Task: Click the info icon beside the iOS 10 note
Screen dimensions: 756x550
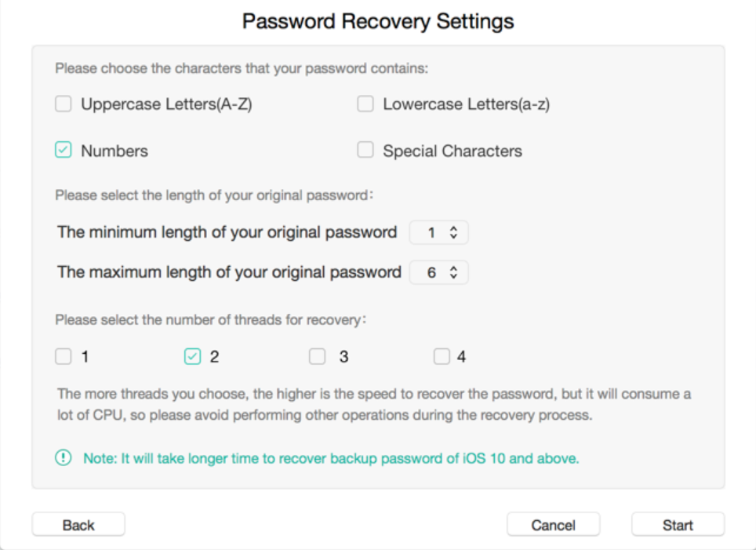Action: (63, 459)
